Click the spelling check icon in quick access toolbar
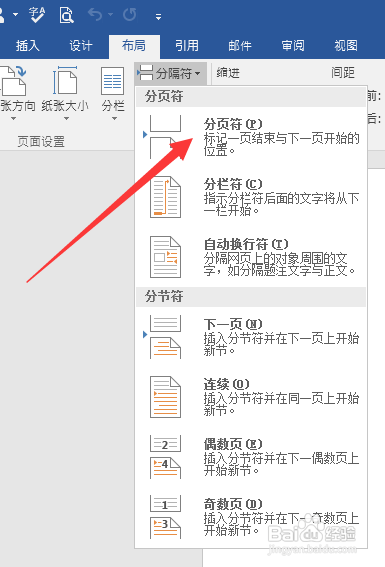The width and height of the screenshot is (385, 567). (37, 15)
